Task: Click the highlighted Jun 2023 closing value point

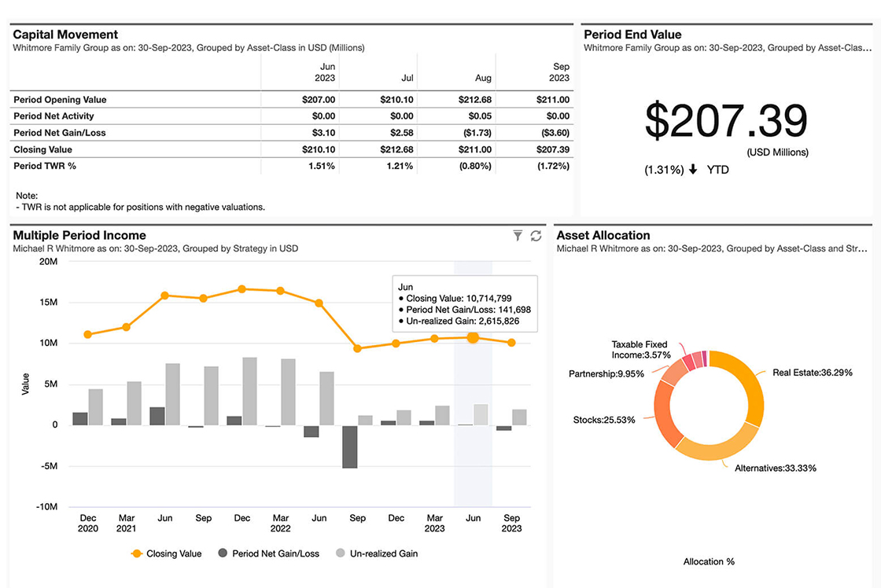Action: [x=473, y=337]
